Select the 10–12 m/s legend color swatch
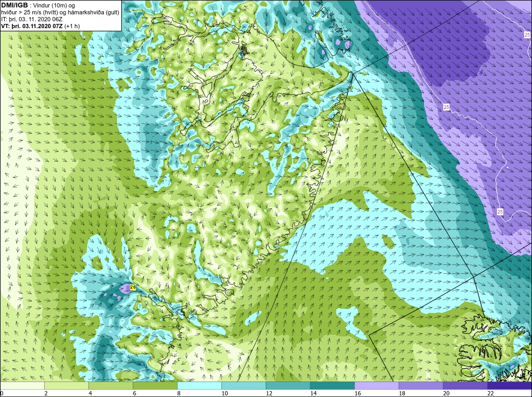 click(x=244, y=385)
